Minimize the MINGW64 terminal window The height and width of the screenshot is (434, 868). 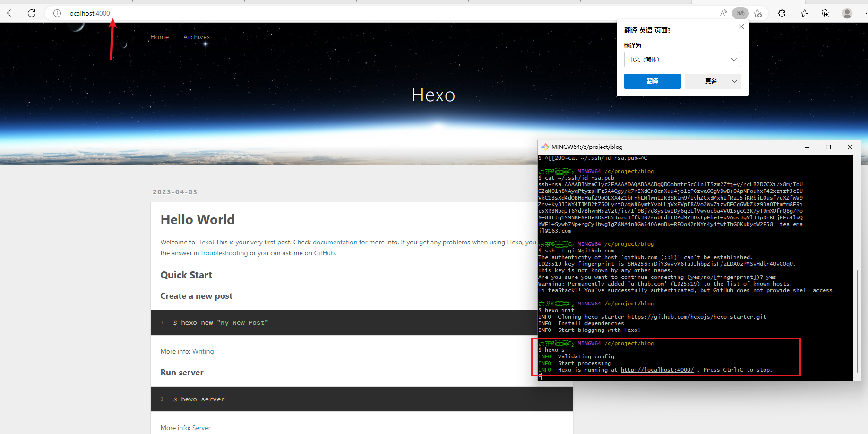point(807,147)
